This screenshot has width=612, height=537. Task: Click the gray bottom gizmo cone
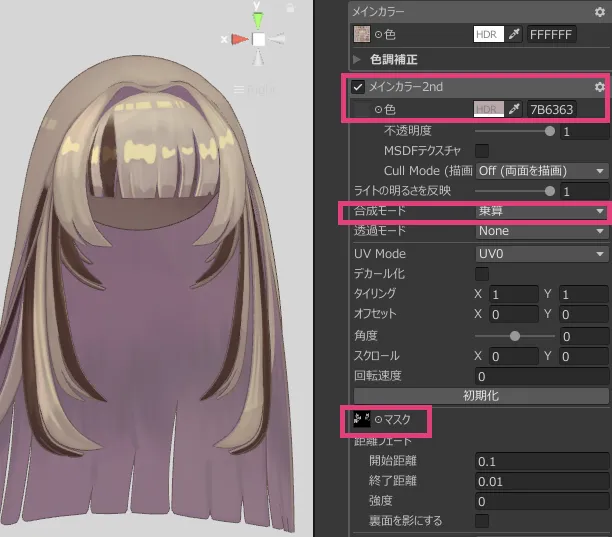[x=258, y=57]
